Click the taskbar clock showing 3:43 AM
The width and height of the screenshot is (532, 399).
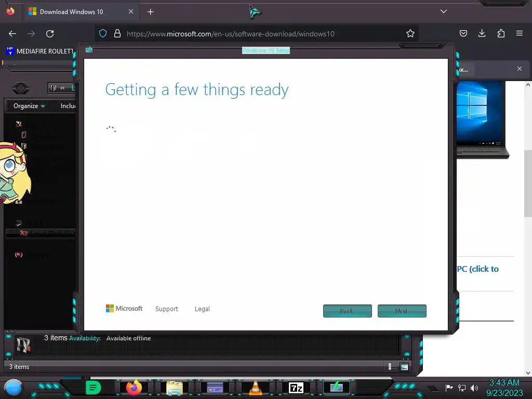coord(504,388)
